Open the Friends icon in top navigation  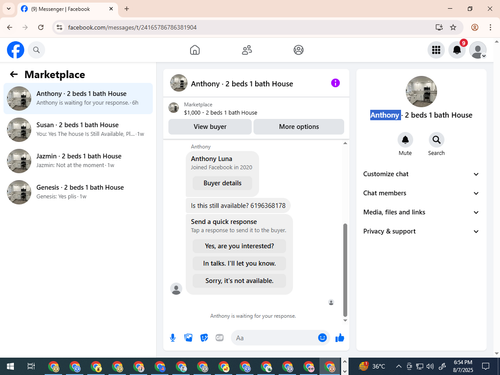[247, 50]
